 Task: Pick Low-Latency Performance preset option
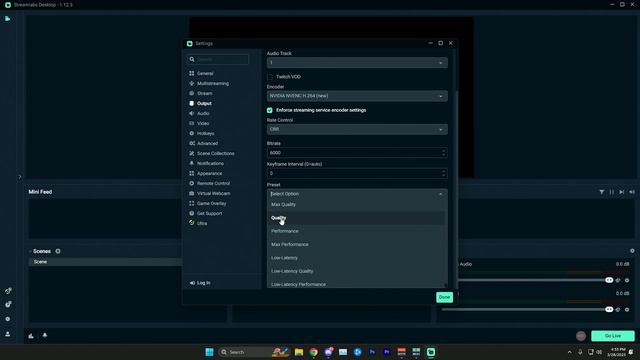356,284
